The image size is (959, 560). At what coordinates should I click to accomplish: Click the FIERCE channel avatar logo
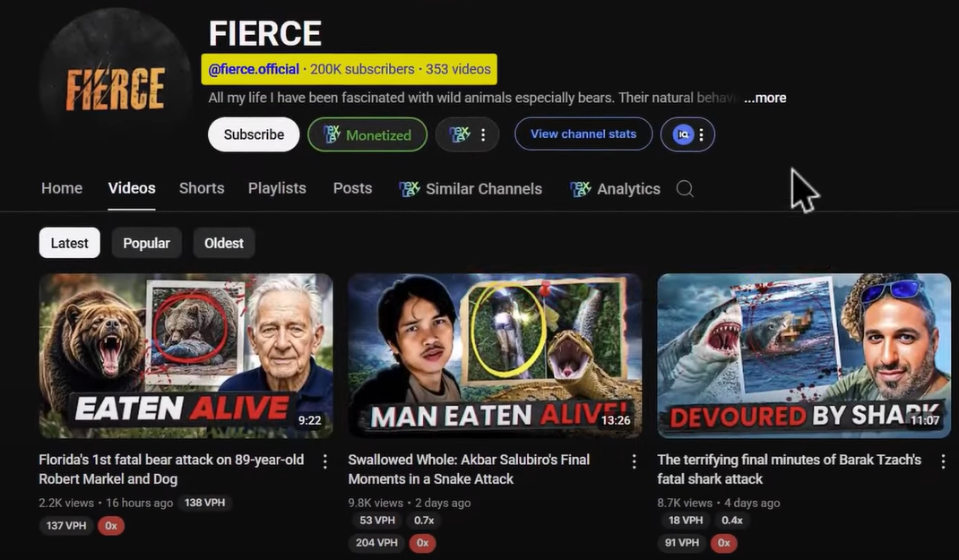click(x=115, y=87)
